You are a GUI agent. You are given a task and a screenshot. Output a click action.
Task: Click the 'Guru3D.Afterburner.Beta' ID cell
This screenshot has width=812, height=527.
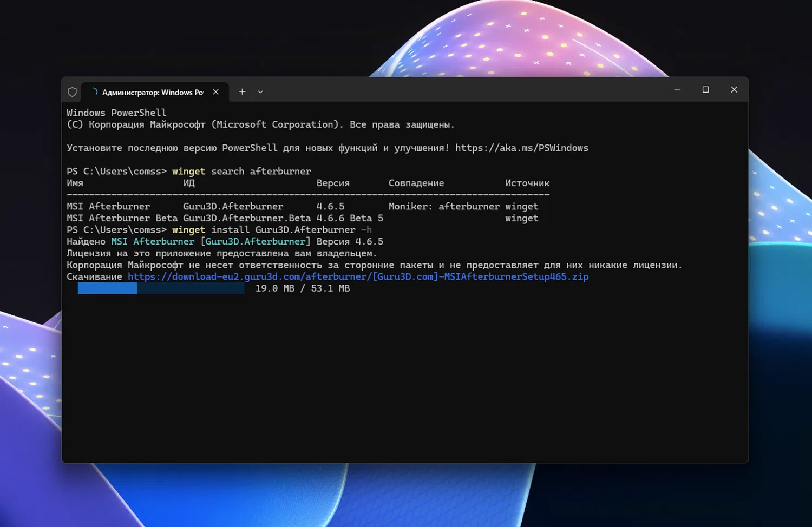click(x=247, y=218)
